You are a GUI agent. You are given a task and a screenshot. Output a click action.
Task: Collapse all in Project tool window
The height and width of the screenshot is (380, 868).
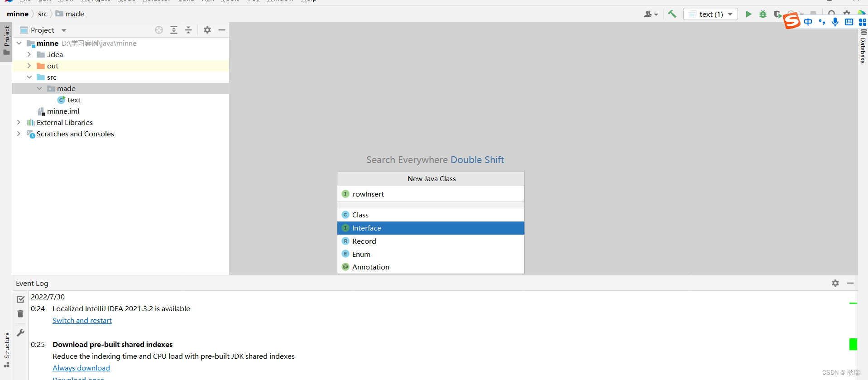[x=188, y=30]
